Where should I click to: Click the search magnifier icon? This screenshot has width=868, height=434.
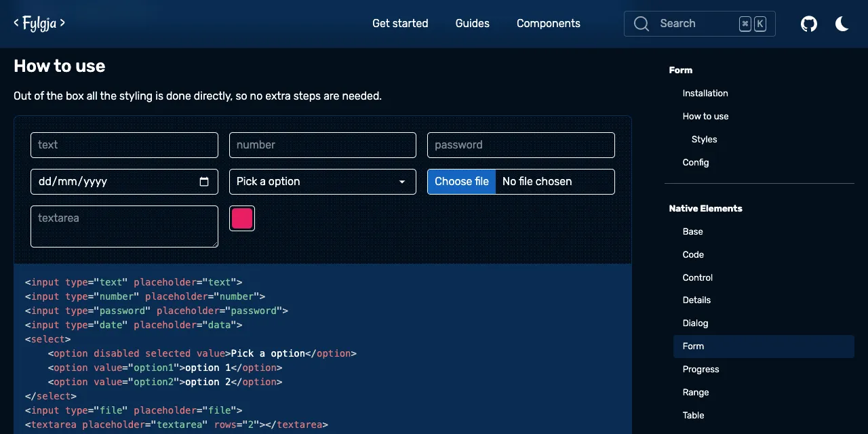(642, 23)
